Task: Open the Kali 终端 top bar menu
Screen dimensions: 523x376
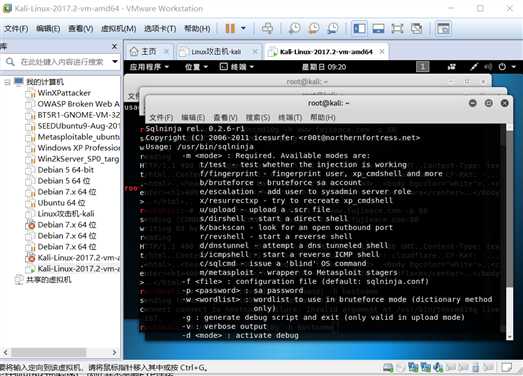Action: [x=237, y=67]
